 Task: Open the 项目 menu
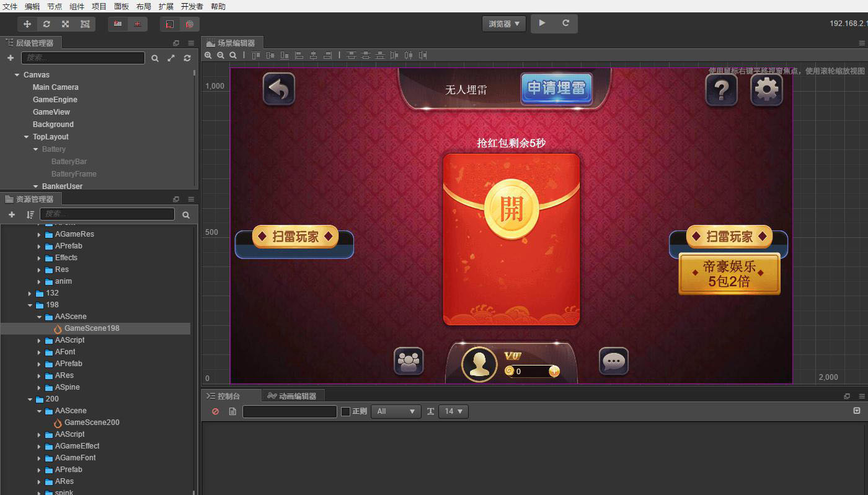[99, 7]
